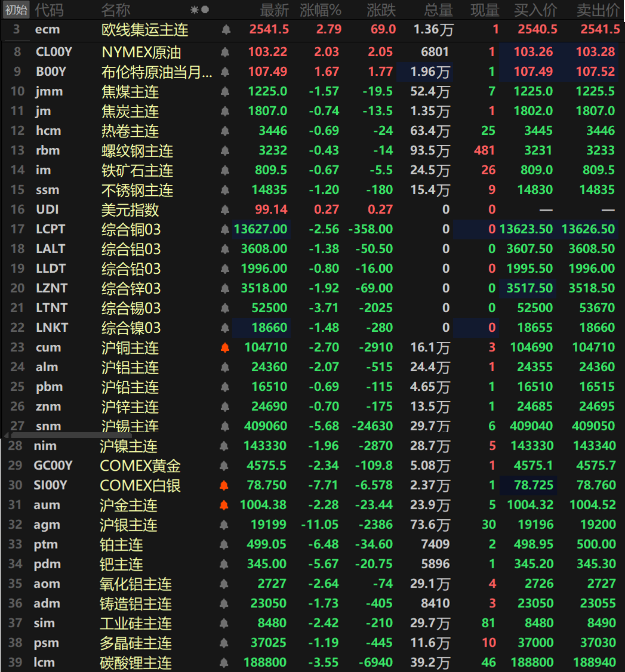Click the 99.14 price for 美元指数

[x=271, y=209]
